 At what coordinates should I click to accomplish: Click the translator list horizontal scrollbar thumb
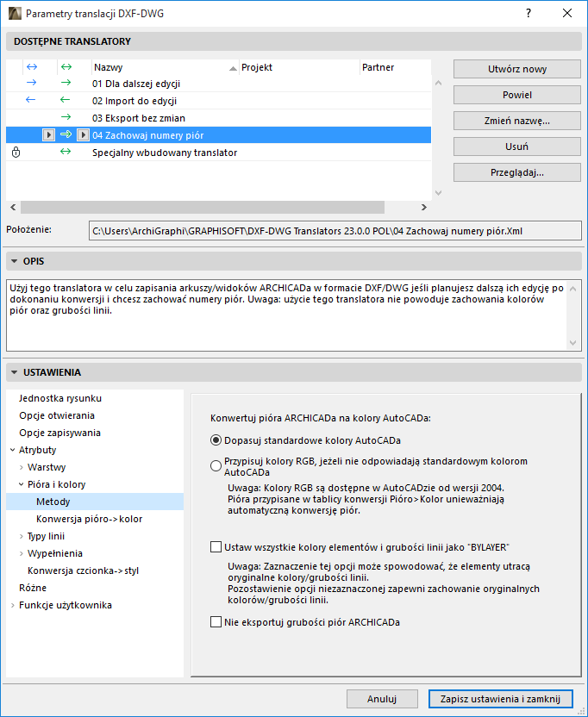[x=203, y=207]
